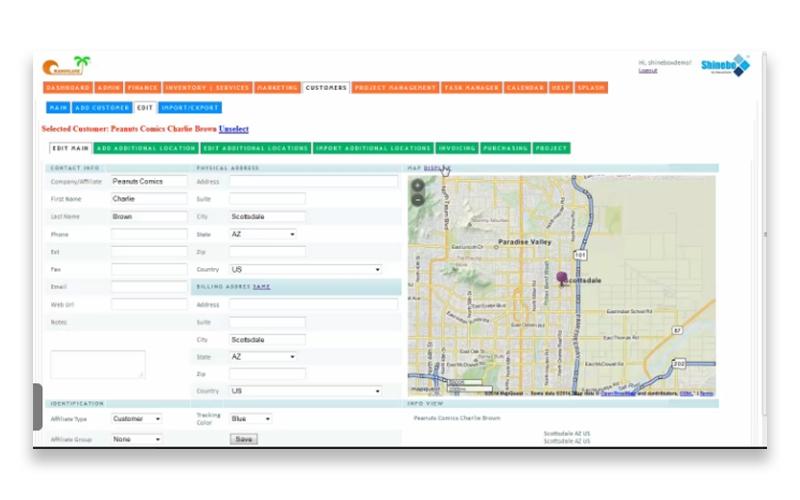Open the Affiliate Type dropdown
The width and height of the screenshot is (800, 500).
(x=137, y=419)
